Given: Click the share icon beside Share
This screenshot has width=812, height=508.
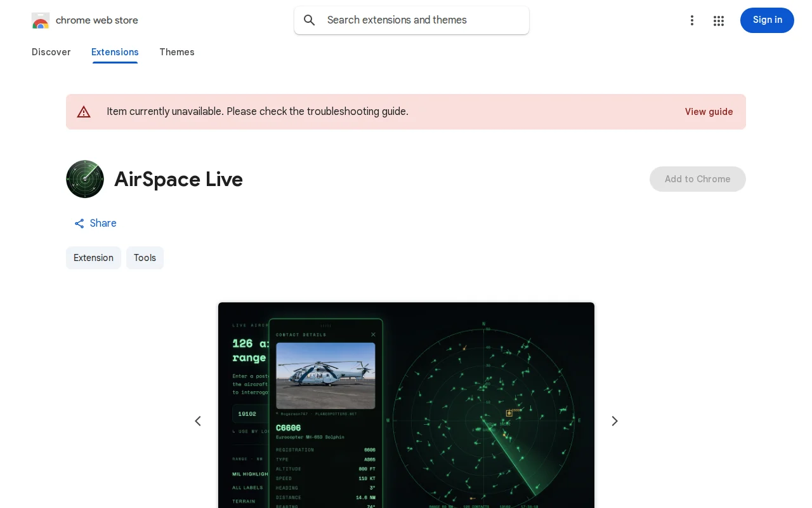Looking at the screenshot, I should [x=79, y=224].
